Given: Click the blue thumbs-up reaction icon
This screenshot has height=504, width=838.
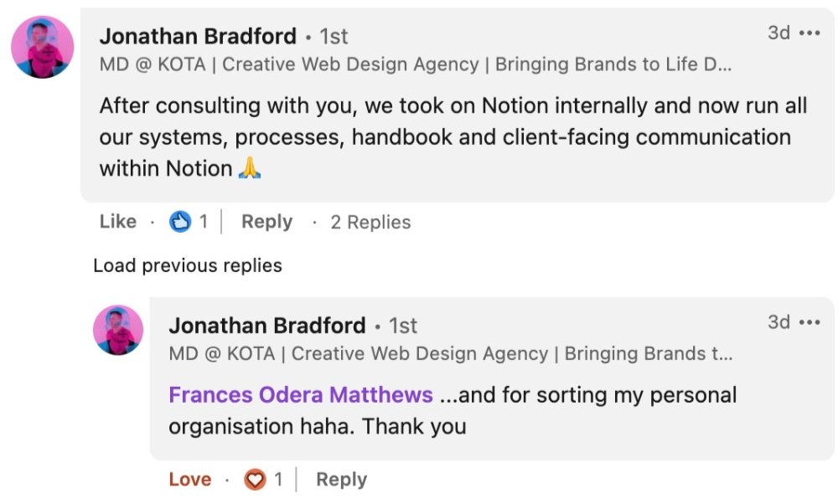Looking at the screenshot, I should [x=180, y=222].
